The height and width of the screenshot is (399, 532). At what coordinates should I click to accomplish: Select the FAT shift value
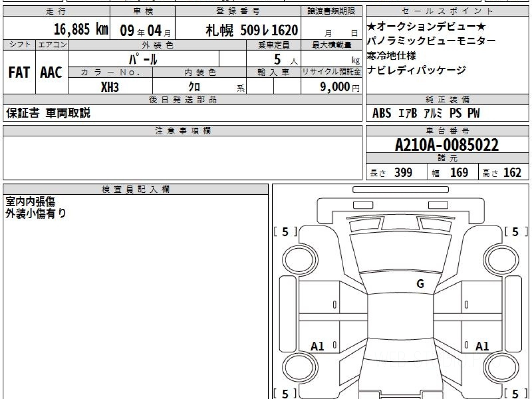[x=19, y=72]
